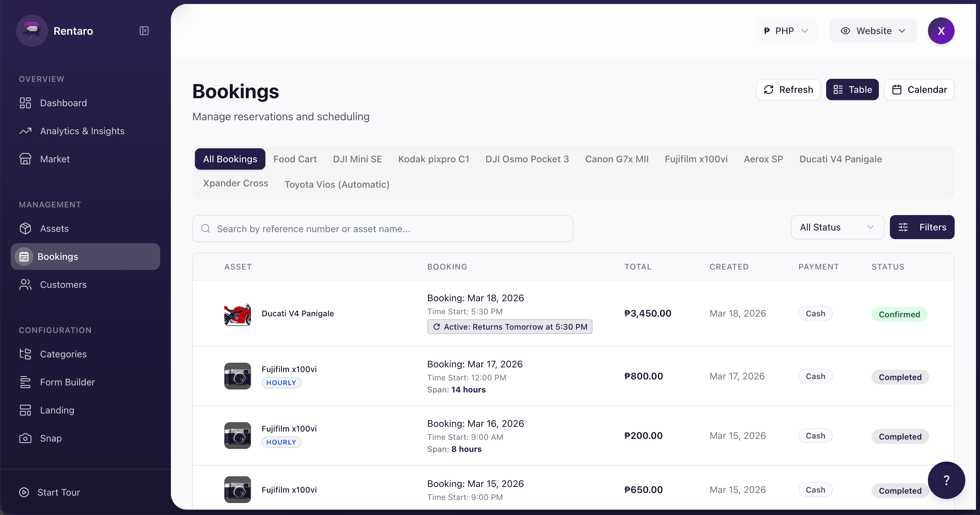Expand the Website menu
The width and height of the screenshot is (980, 515).
pyautogui.click(x=873, y=30)
